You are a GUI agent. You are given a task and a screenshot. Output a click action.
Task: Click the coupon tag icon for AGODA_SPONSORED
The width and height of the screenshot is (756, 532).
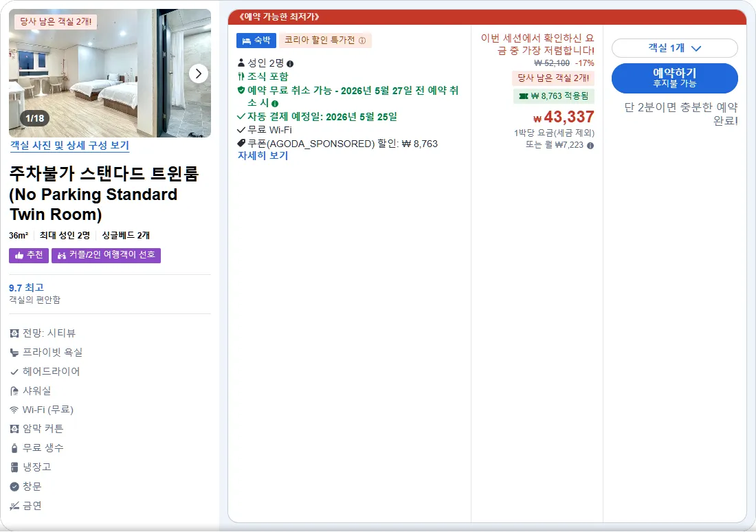point(241,143)
